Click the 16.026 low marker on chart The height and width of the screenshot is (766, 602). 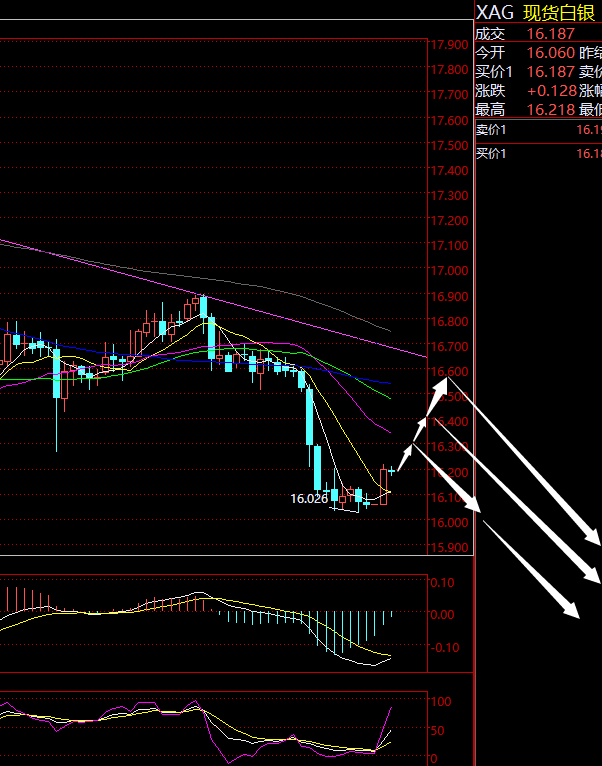pos(309,499)
